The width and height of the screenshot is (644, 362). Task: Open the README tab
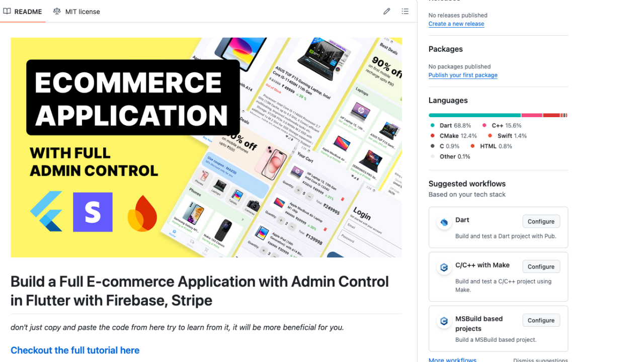click(x=23, y=12)
